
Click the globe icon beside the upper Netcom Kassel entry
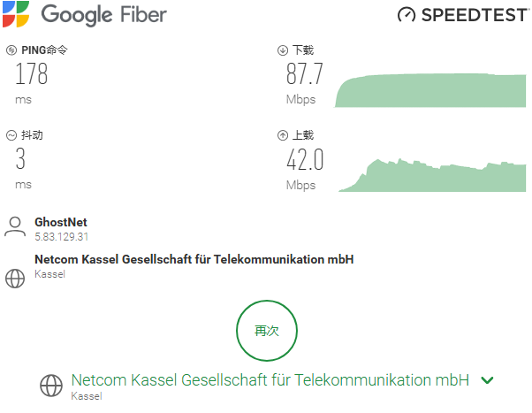click(15, 278)
